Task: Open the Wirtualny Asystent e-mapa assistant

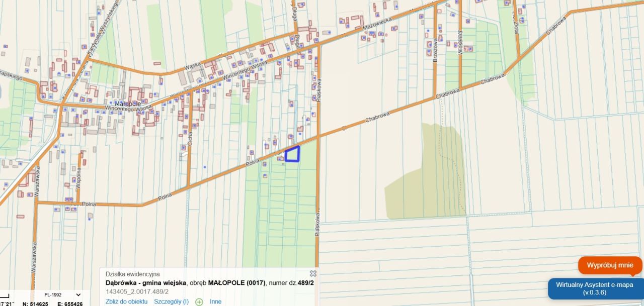Action: pyautogui.click(x=596, y=288)
